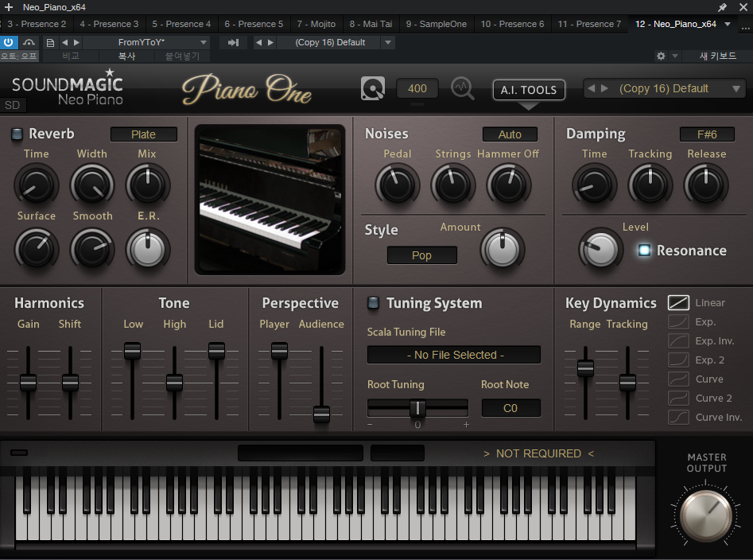Click the Key Dynamics Range fader
753x560 pixels.
coord(585,368)
